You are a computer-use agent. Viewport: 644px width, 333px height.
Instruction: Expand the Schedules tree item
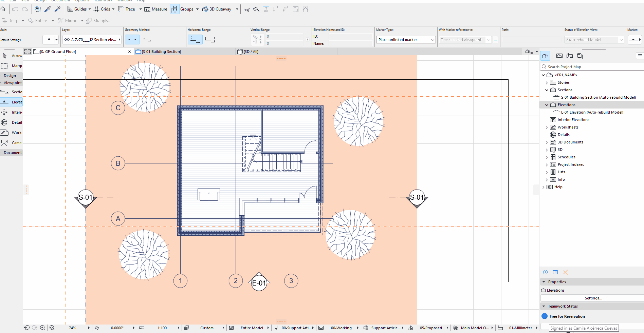547,157
